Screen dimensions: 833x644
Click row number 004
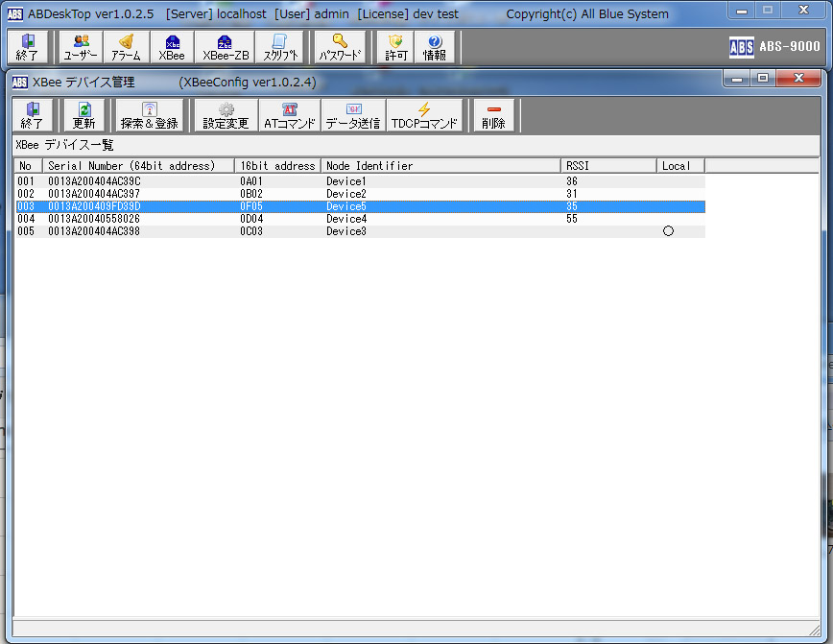click(x=26, y=219)
